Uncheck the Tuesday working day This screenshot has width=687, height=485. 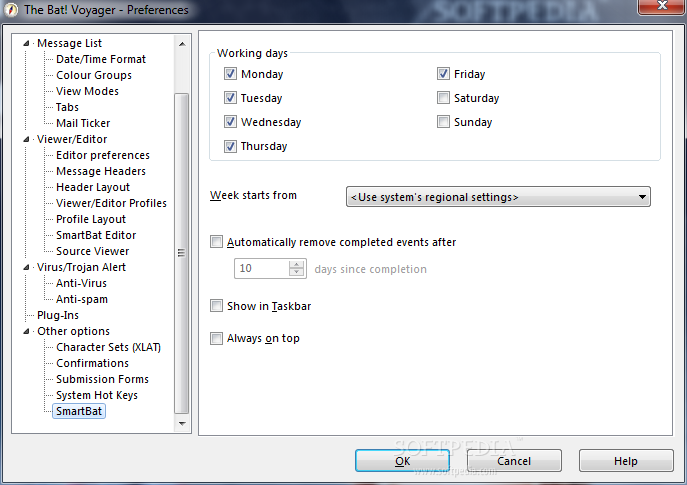pos(230,98)
